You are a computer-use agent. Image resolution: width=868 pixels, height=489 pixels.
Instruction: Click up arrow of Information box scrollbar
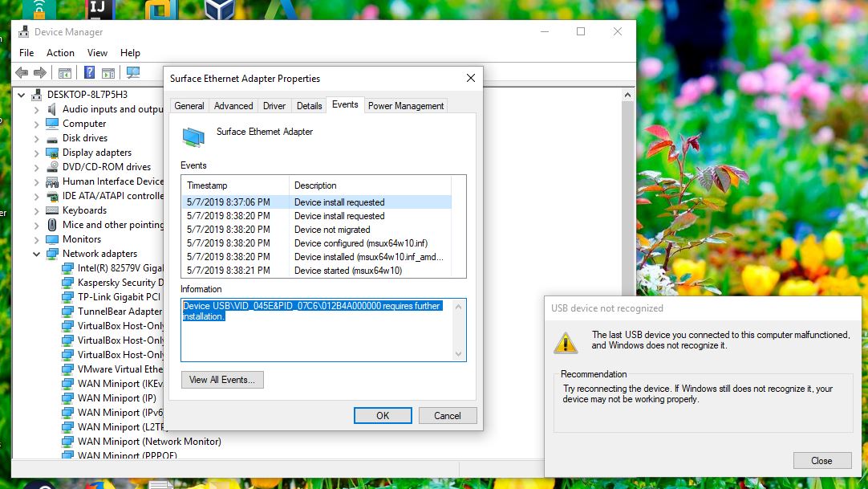click(x=458, y=306)
